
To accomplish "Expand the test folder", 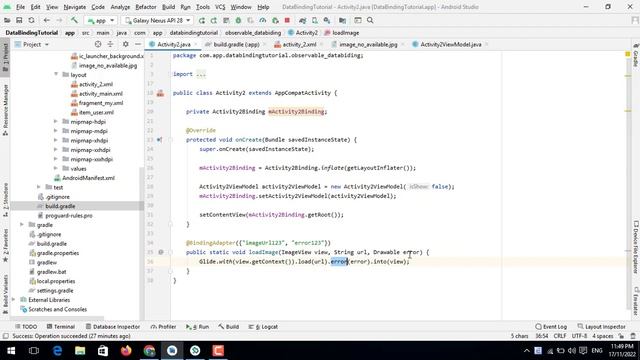I will (x=39, y=187).
